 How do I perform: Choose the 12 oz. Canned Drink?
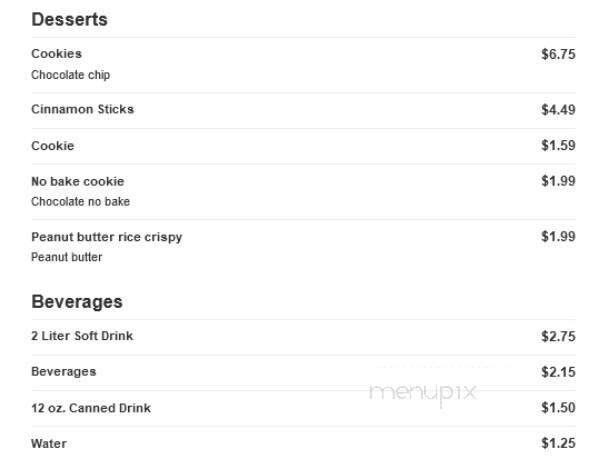[x=91, y=408]
